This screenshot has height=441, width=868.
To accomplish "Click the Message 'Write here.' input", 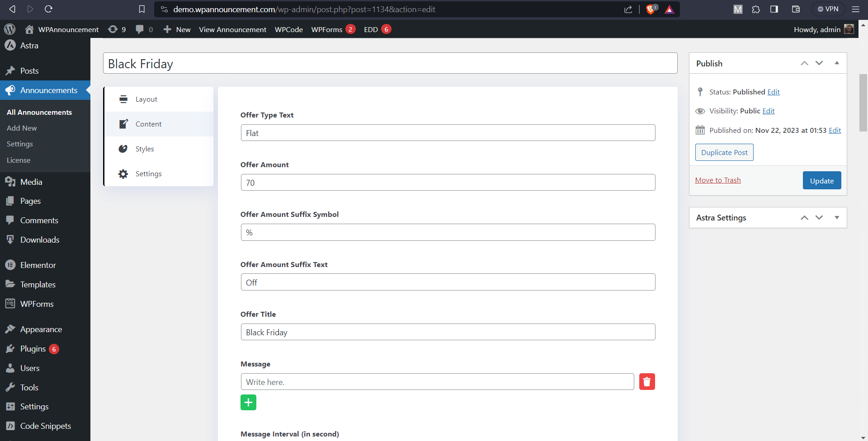I will (x=438, y=382).
